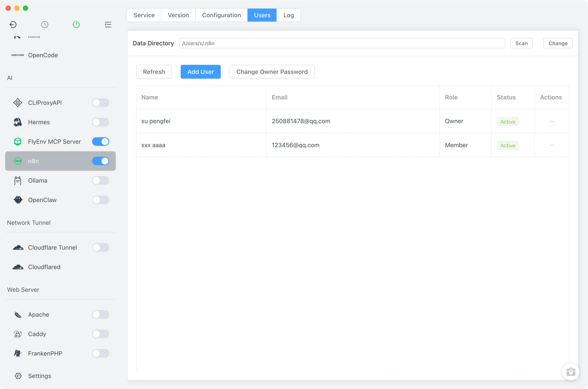Open actions menu for xu pengfei

pyautogui.click(x=552, y=121)
